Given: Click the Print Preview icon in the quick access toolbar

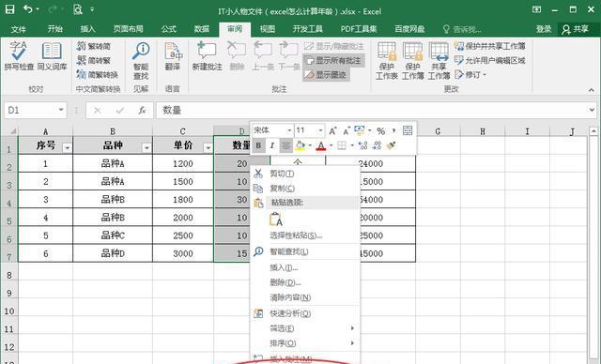Looking at the screenshot, I should coord(78,9).
